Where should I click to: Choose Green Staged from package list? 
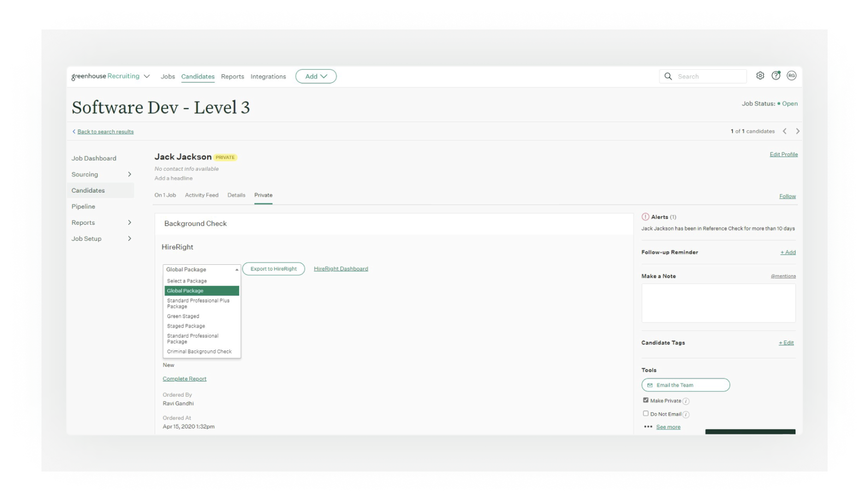[183, 316]
